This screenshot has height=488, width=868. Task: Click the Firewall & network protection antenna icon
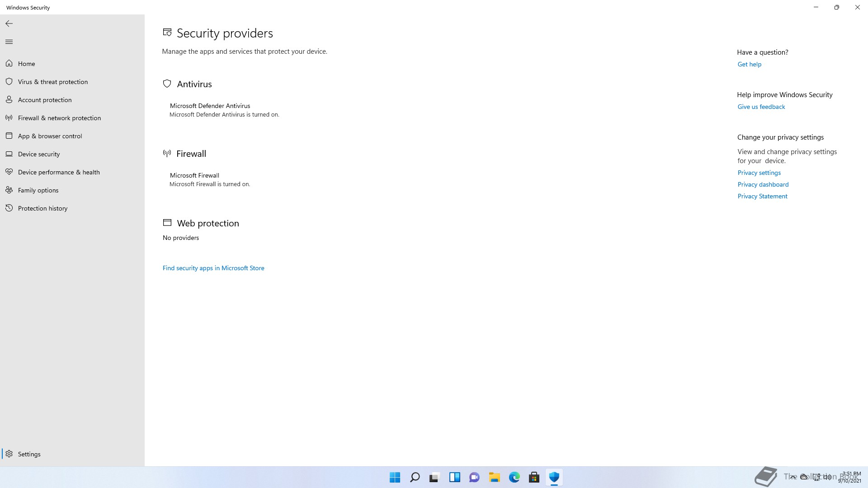pyautogui.click(x=9, y=117)
